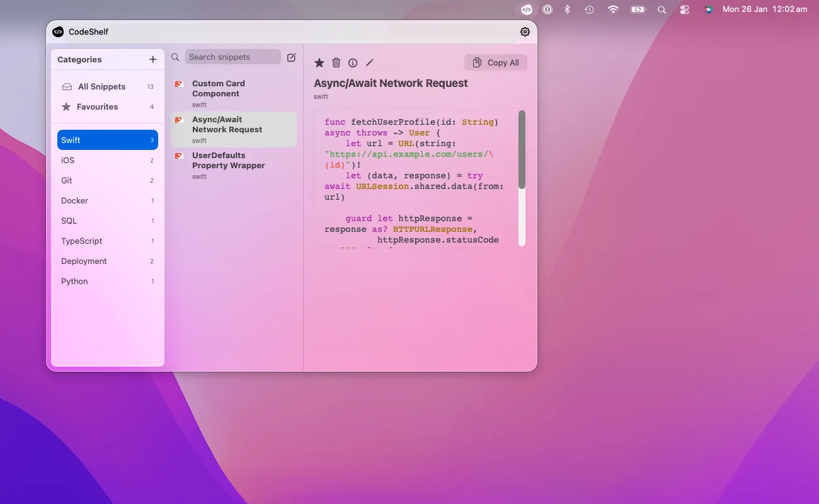Open the Deployment category

(x=84, y=261)
